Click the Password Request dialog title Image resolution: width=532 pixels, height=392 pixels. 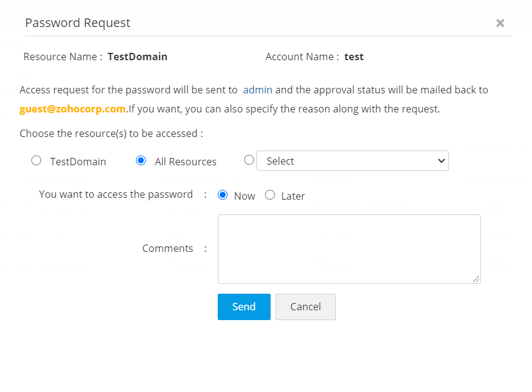coord(77,23)
